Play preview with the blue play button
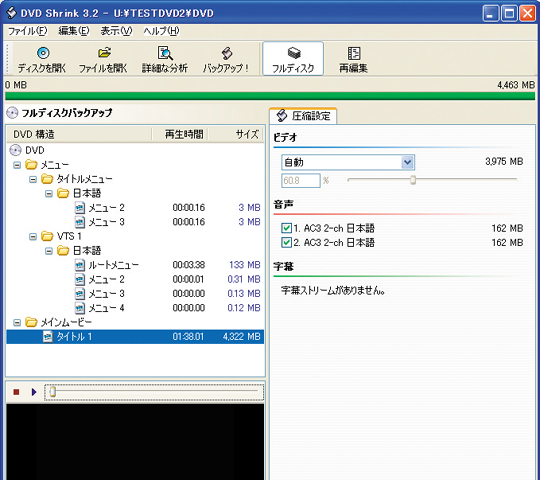 click(34, 392)
